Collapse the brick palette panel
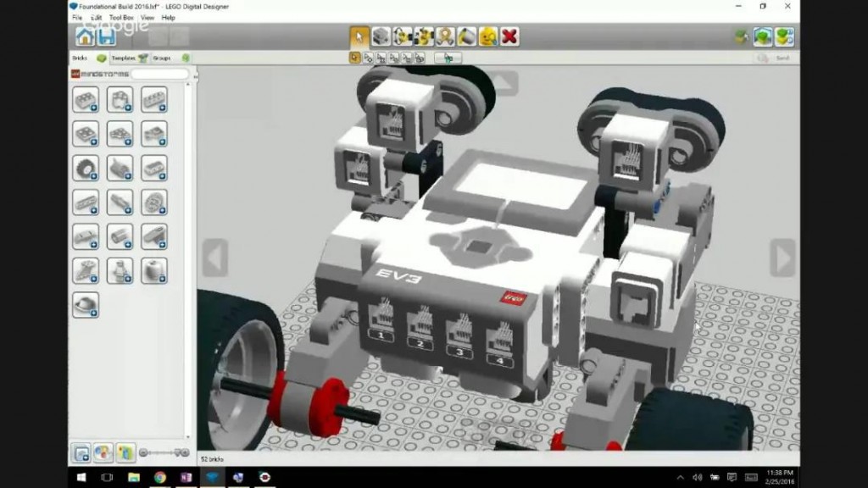Image resolution: width=868 pixels, height=488 pixels. pos(195,75)
